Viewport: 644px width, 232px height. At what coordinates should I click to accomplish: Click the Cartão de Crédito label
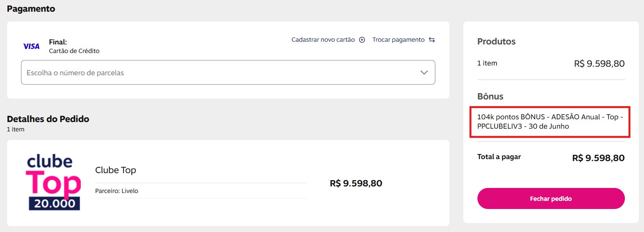[74, 51]
